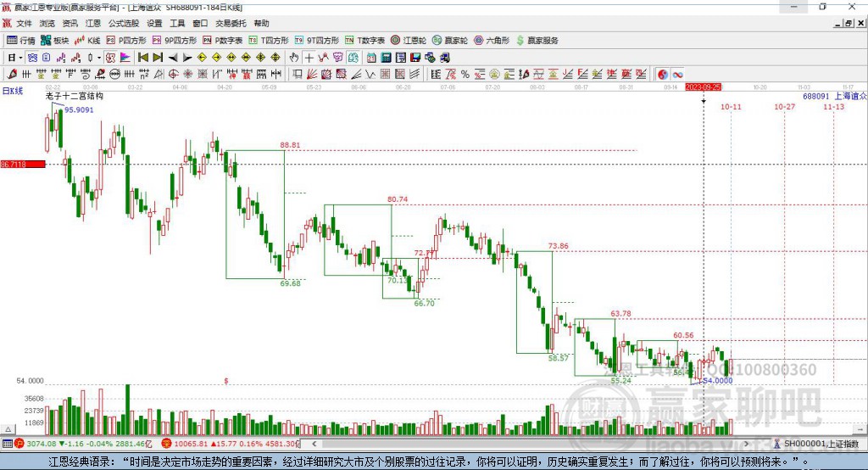The width and height of the screenshot is (868, 470).
Task: Open the 六角形 hexagon tool
Action: tap(492, 41)
